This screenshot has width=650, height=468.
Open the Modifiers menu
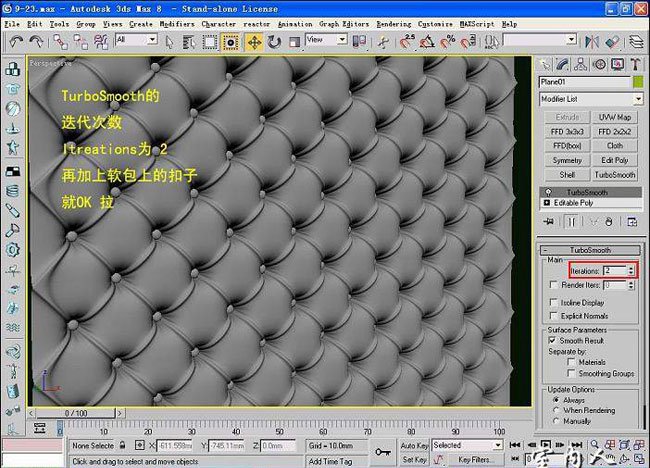pyautogui.click(x=177, y=24)
